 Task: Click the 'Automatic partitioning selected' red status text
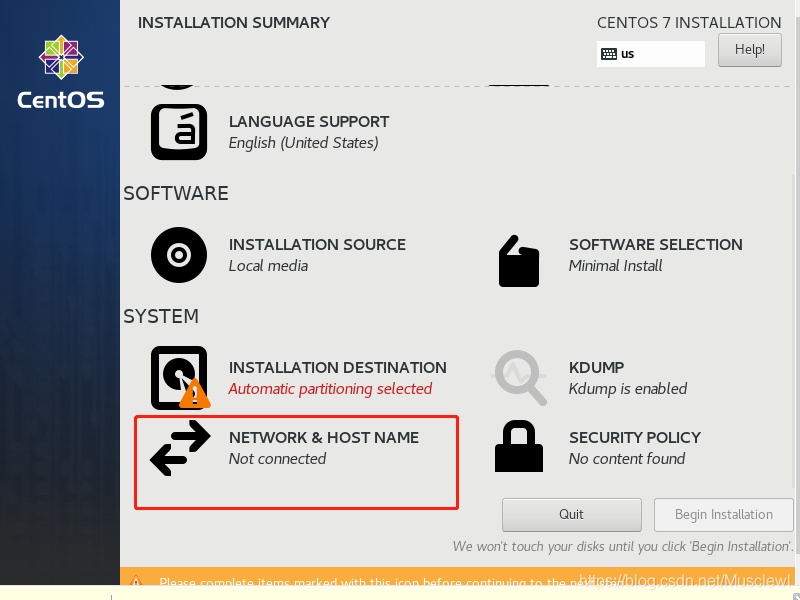(330, 389)
